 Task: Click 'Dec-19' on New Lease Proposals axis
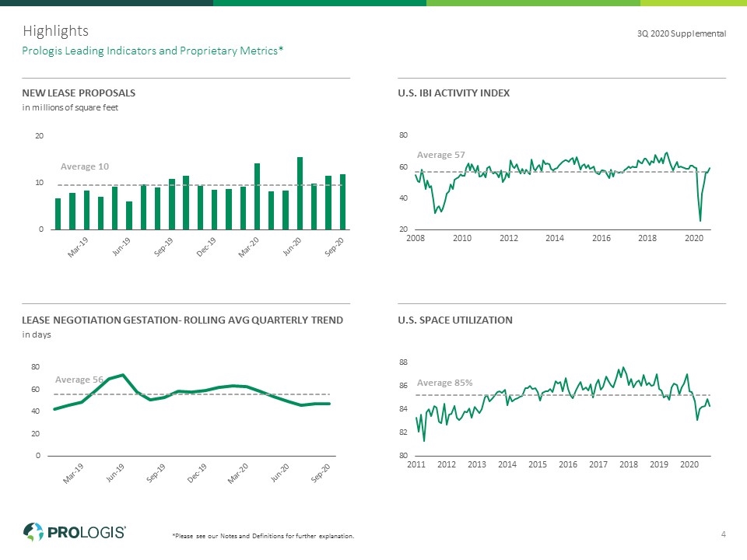point(205,247)
